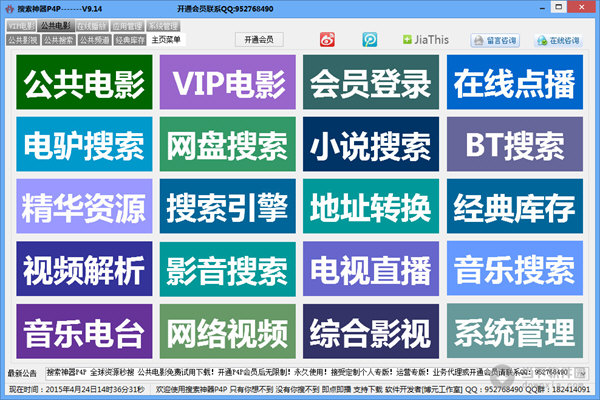Open the 网络视频 tile
Viewport: 600px width, 400px height.
pyautogui.click(x=228, y=331)
